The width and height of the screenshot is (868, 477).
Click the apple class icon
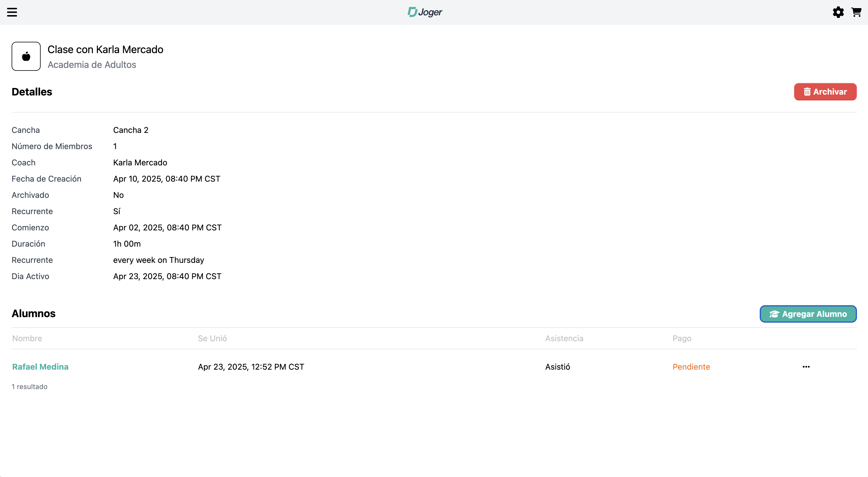(26, 56)
